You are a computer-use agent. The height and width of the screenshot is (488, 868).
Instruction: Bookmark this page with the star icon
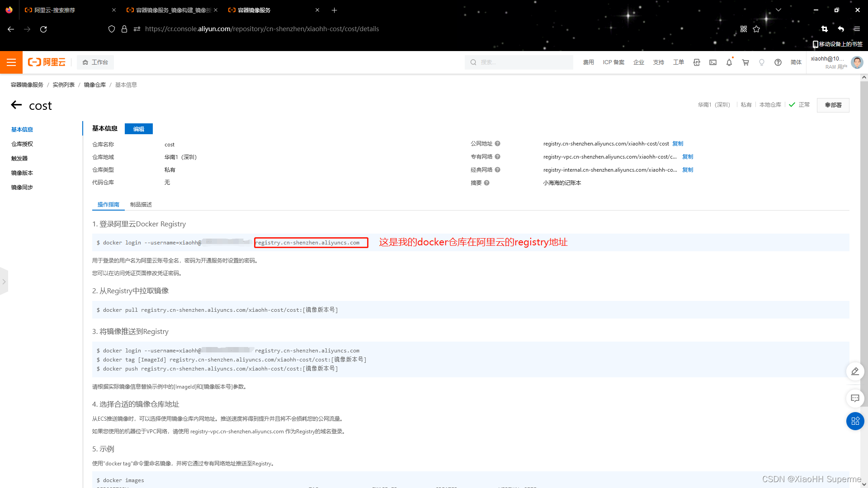(x=756, y=29)
